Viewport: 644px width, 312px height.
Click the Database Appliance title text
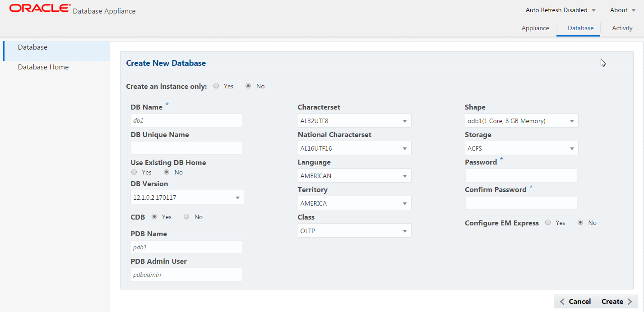(x=104, y=11)
